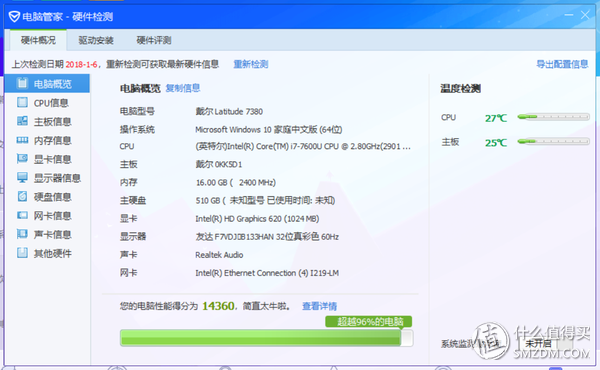This screenshot has width=600, height=370.
Task: Open the 查看详情 score link
Action: pos(320,306)
